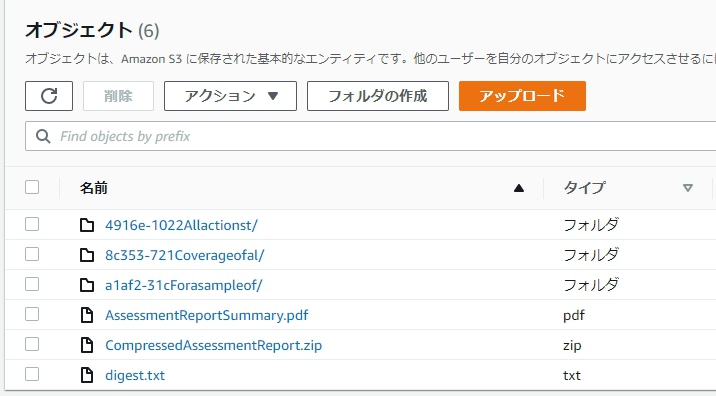Click the pdf type cell

click(x=574, y=316)
